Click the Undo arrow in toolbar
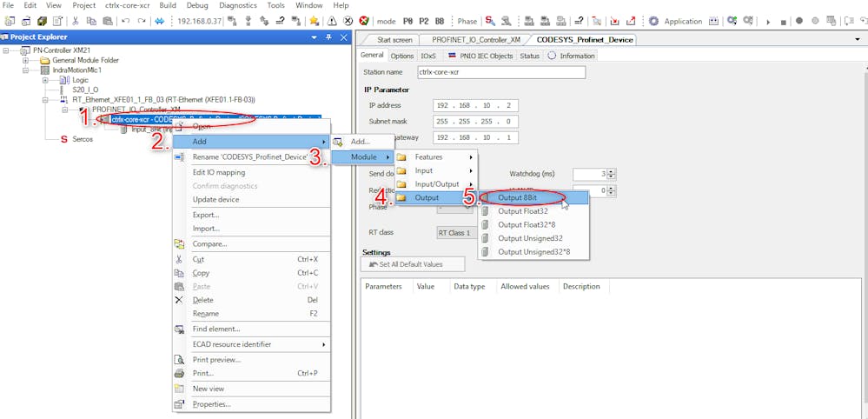The height and width of the screenshot is (419, 868). (x=126, y=21)
